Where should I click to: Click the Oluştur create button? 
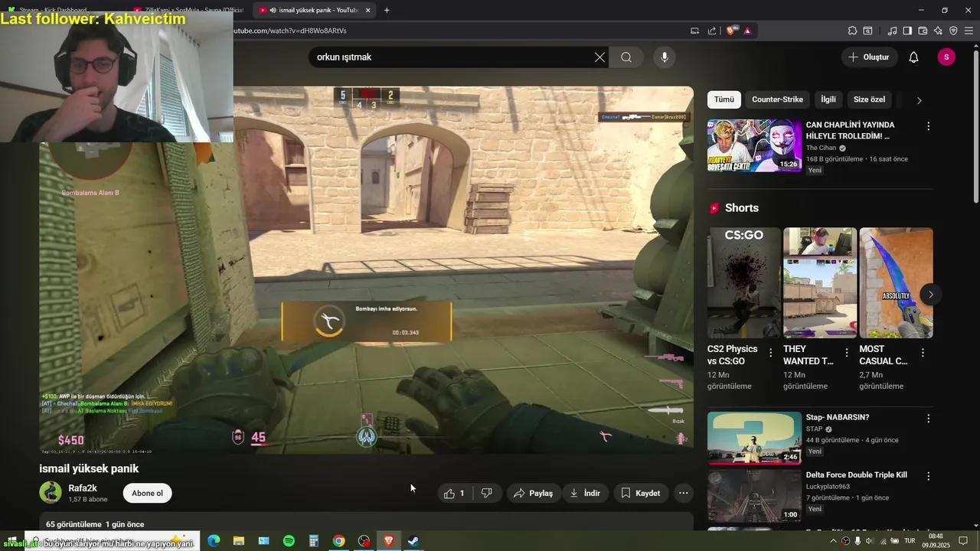(x=869, y=57)
